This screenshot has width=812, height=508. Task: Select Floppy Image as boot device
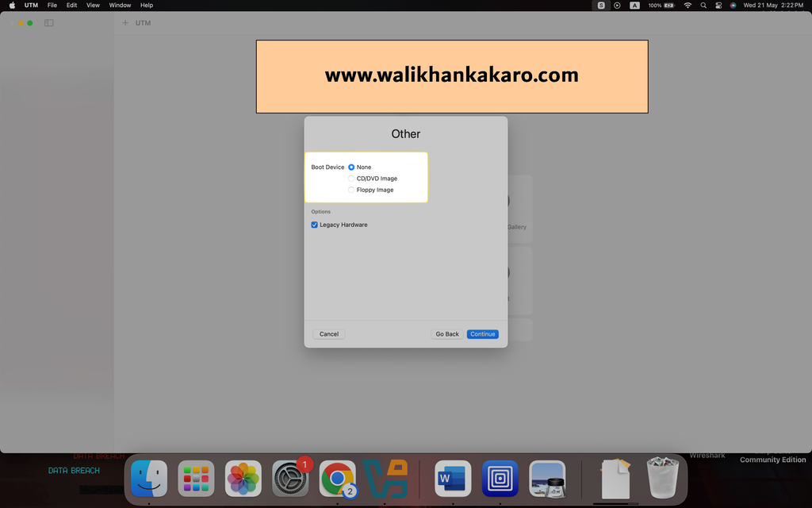click(x=351, y=190)
